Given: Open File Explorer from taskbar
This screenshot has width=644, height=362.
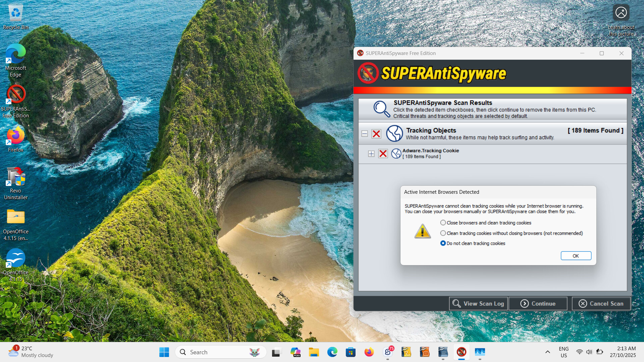Looking at the screenshot, I should tap(314, 352).
